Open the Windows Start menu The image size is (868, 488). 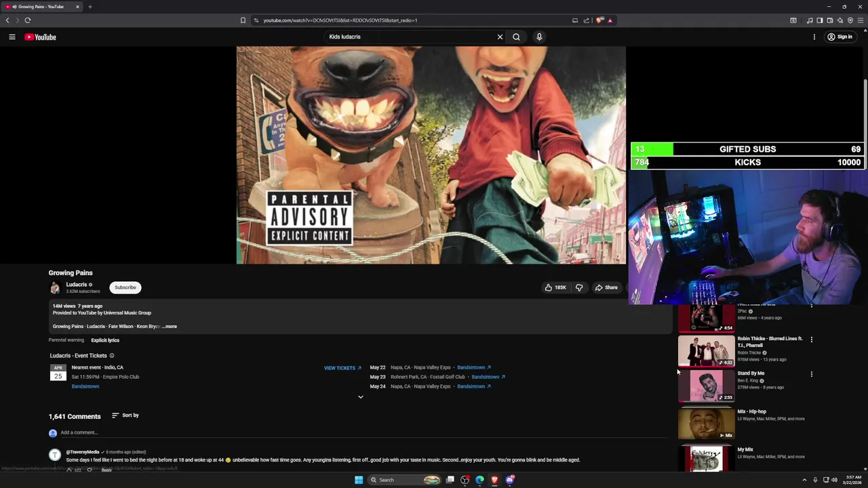(x=359, y=480)
